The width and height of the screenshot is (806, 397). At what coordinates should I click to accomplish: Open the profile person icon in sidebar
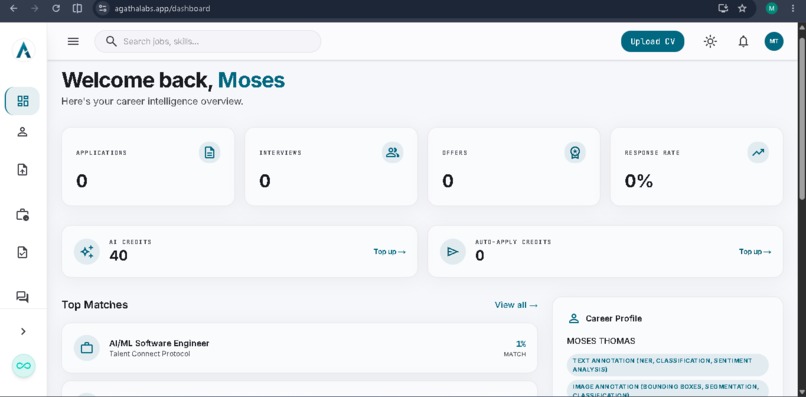[22, 132]
